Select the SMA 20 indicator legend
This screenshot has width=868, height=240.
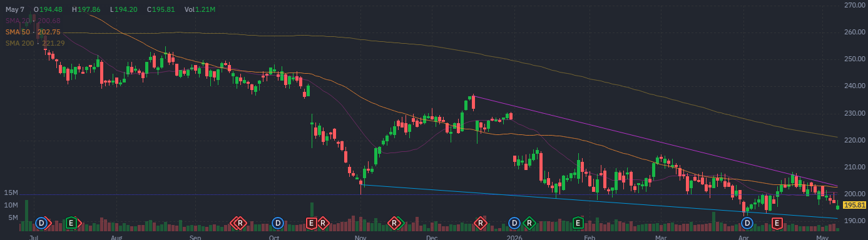[34, 21]
